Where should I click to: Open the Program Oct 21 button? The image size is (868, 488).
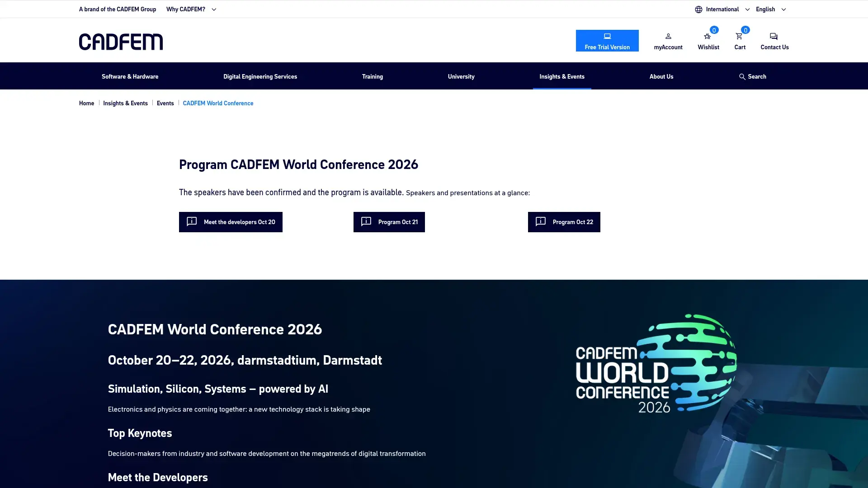pyautogui.click(x=389, y=222)
